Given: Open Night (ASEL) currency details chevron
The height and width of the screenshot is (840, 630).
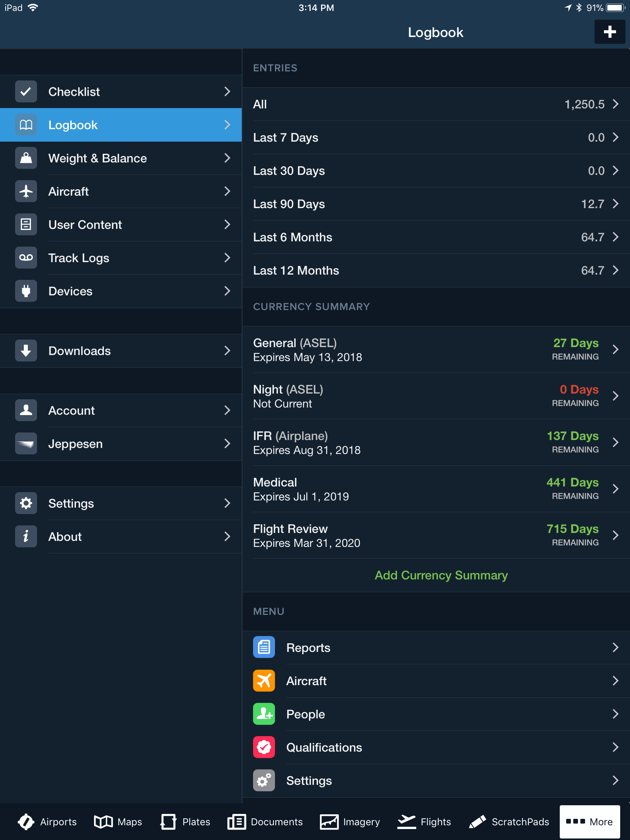Looking at the screenshot, I should click(x=615, y=396).
